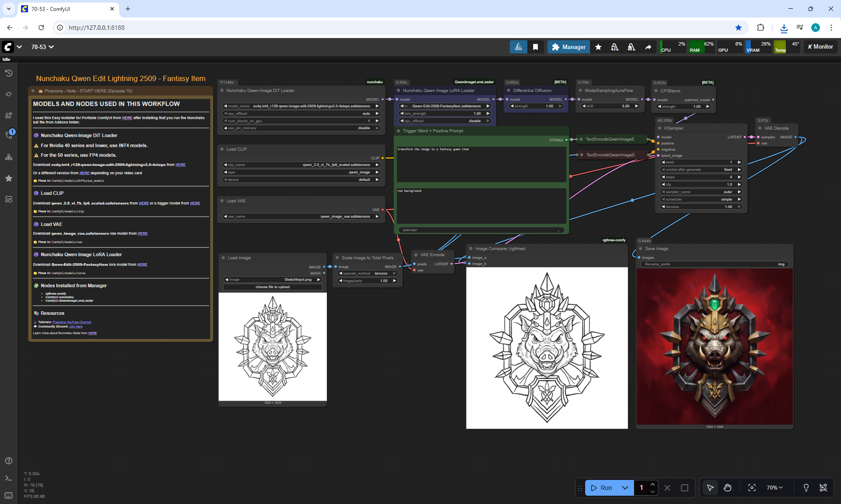Click the Manager button
Viewport: 841px width, 504px height.
click(x=569, y=47)
